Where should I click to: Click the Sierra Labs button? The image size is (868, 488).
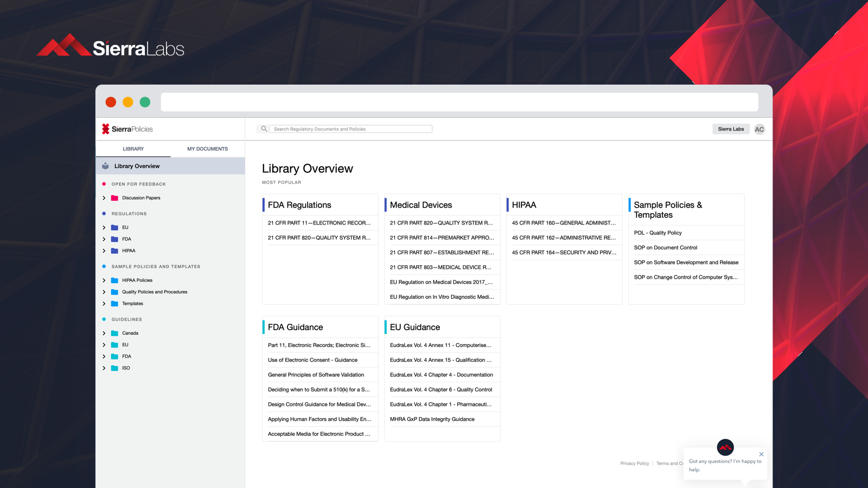pyautogui.click(x=731, y=129)
